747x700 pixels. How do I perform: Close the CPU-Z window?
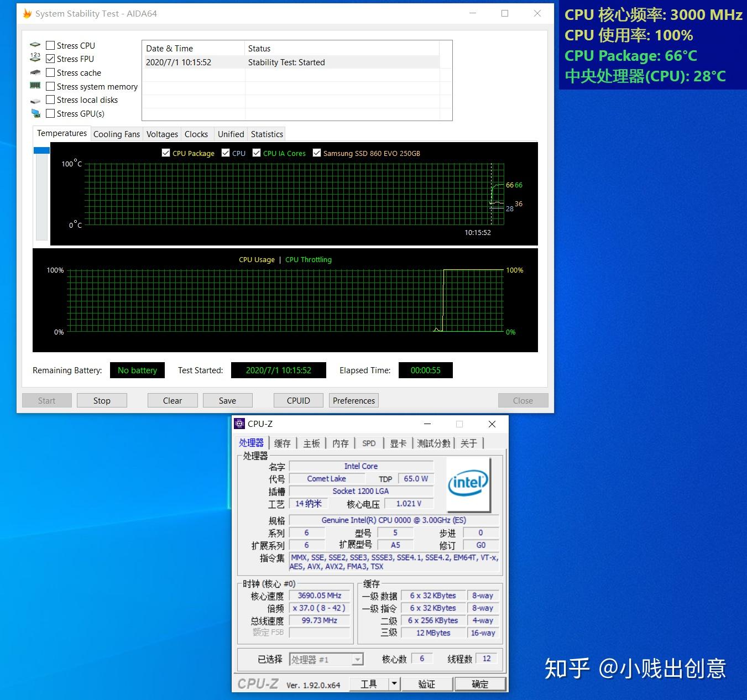[492, 424]
